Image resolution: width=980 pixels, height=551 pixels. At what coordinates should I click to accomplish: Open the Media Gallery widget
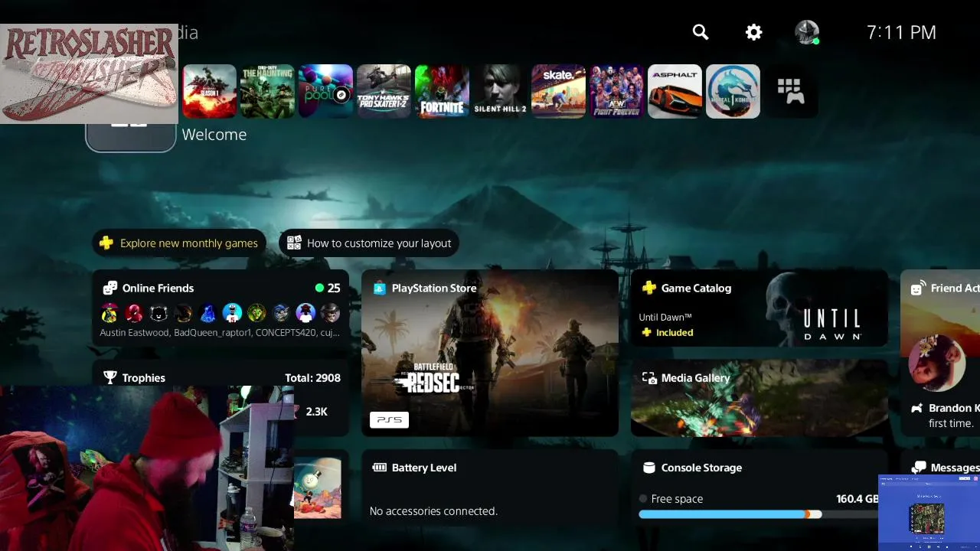click(x=759, y=398)
